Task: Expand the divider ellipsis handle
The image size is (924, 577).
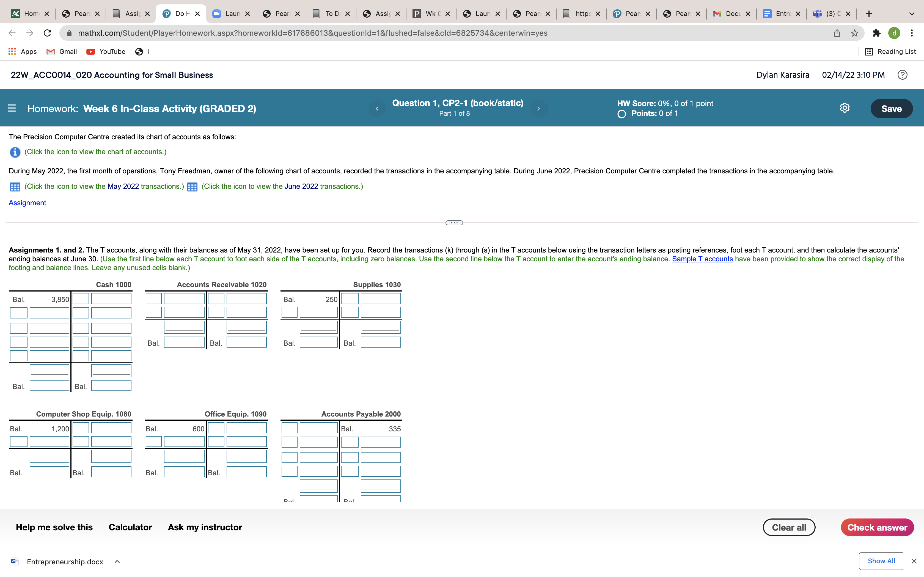Action: (454, 223)
